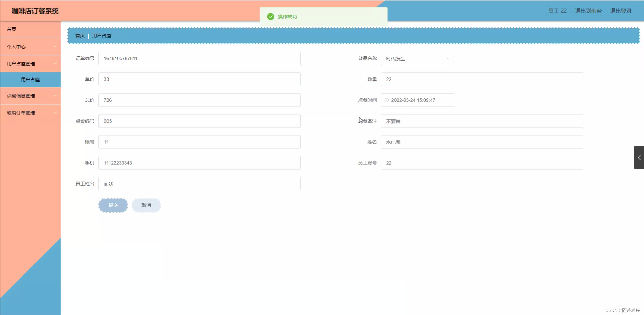Cancel editing with the 取消 button
The width and height of the screenshot is (644, 315).
146,205
